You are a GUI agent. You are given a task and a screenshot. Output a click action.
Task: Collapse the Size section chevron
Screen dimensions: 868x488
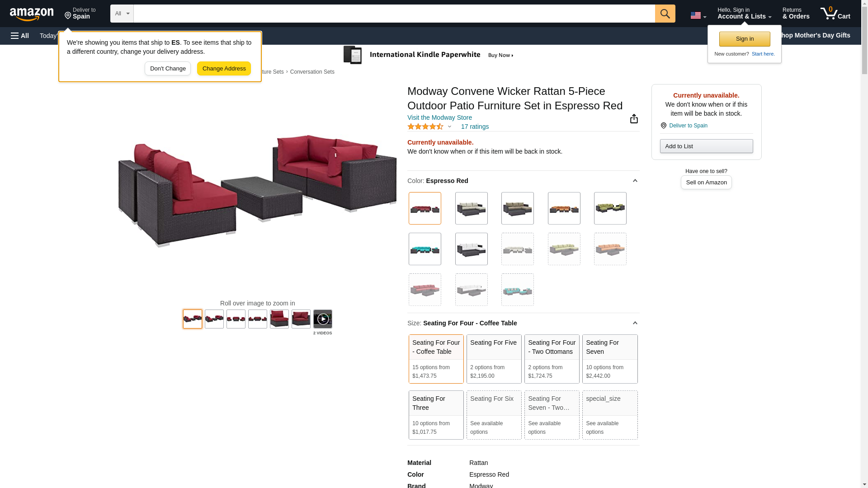[x=635, y=323]
